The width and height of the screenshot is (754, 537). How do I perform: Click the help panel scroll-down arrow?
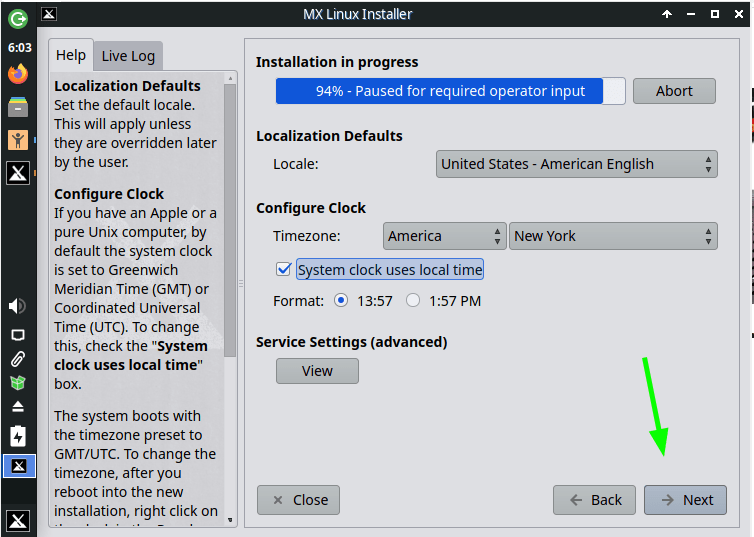[230, 520]
